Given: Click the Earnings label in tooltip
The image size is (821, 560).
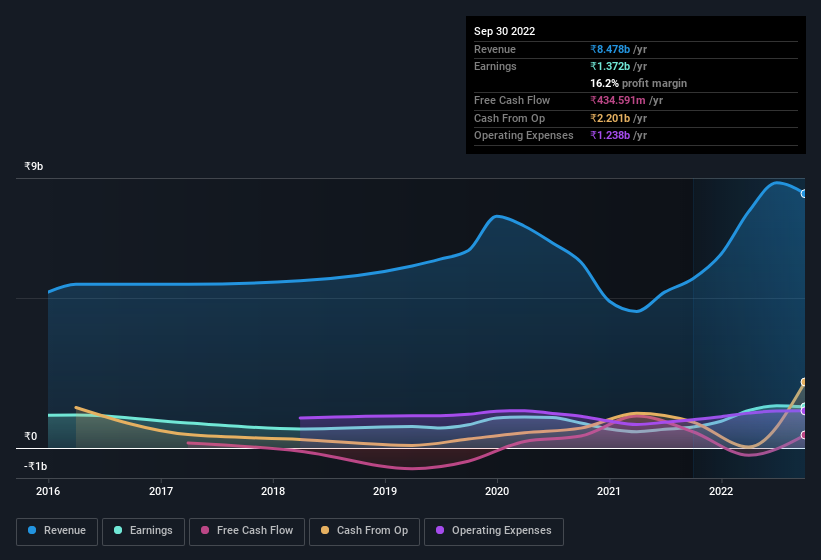Looking at the screenshot, I should click(x=495, y=66).
